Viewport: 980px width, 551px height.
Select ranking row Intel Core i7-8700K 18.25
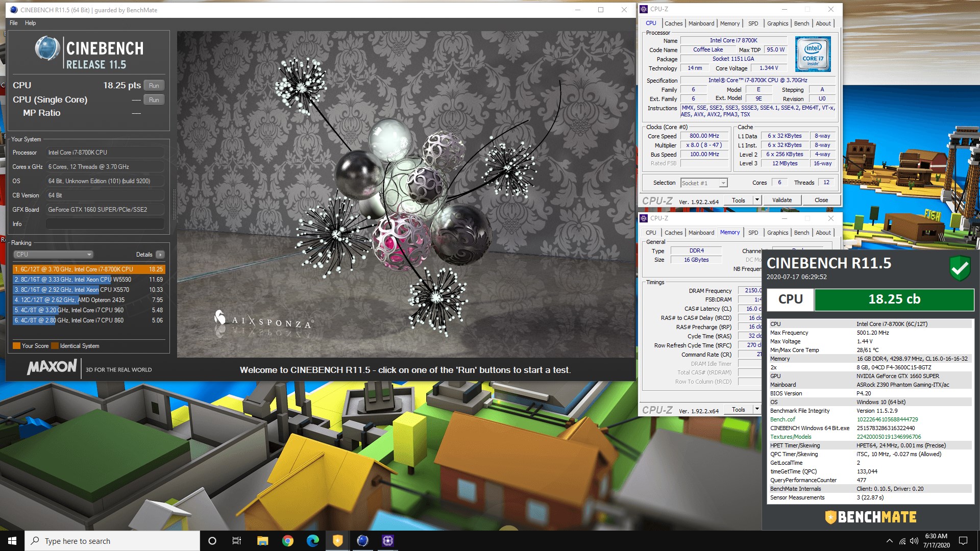89,269
